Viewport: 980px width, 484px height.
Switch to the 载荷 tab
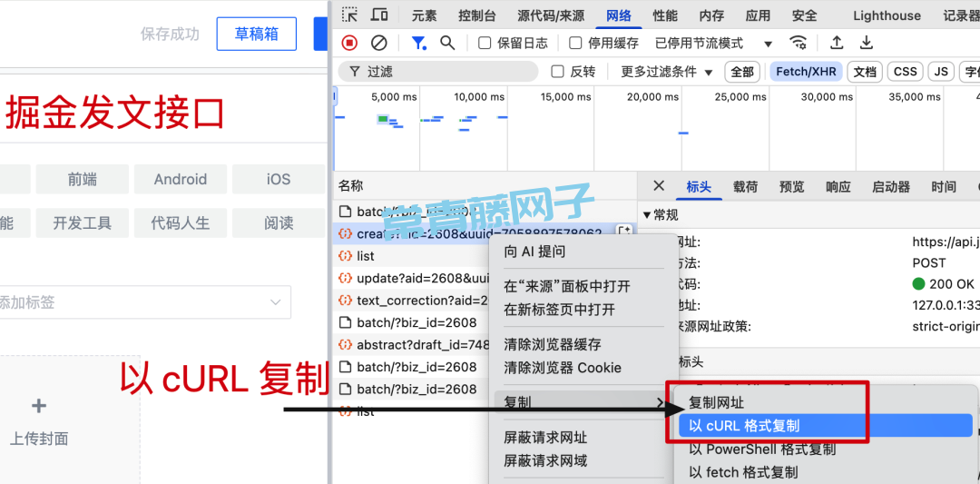click(745, 187)
